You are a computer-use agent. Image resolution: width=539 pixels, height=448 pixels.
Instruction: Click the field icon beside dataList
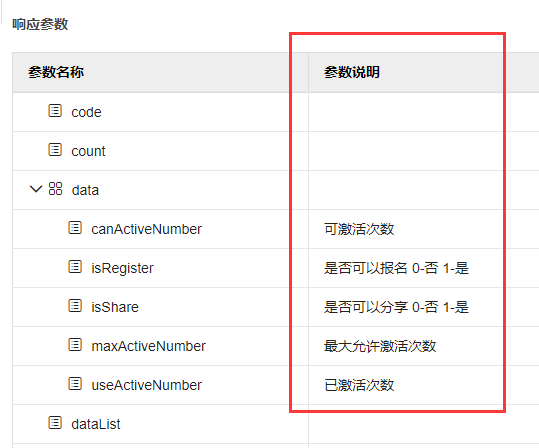tap(55, 423)
